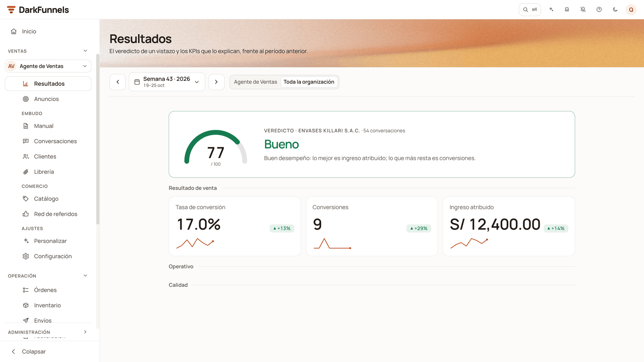Click the +13% change badge
This screenshot has width=644, height=362.
(282, 228)
